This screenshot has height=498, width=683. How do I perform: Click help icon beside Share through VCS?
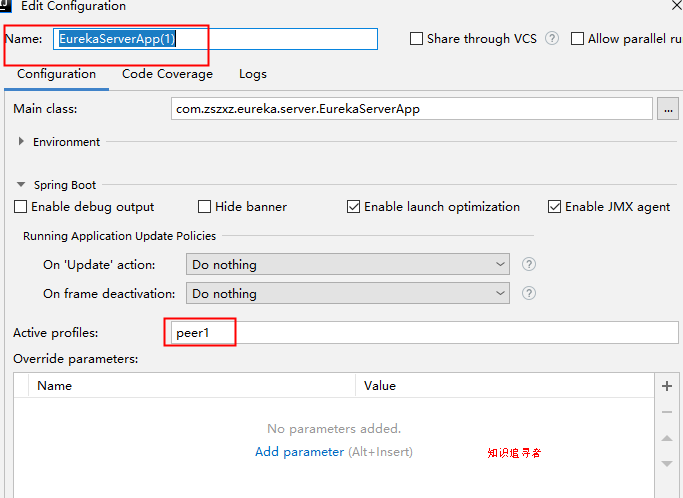click(x=552, y=39)
